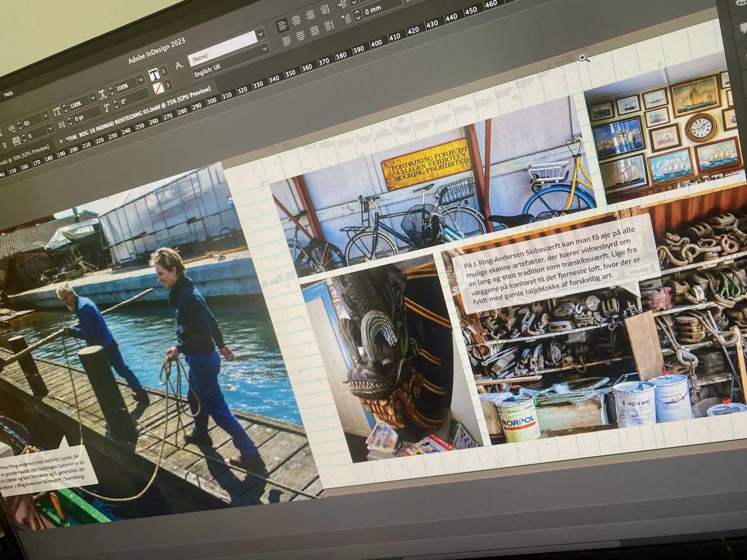Click the Align Left paragraph button

[x=282, y=26]
